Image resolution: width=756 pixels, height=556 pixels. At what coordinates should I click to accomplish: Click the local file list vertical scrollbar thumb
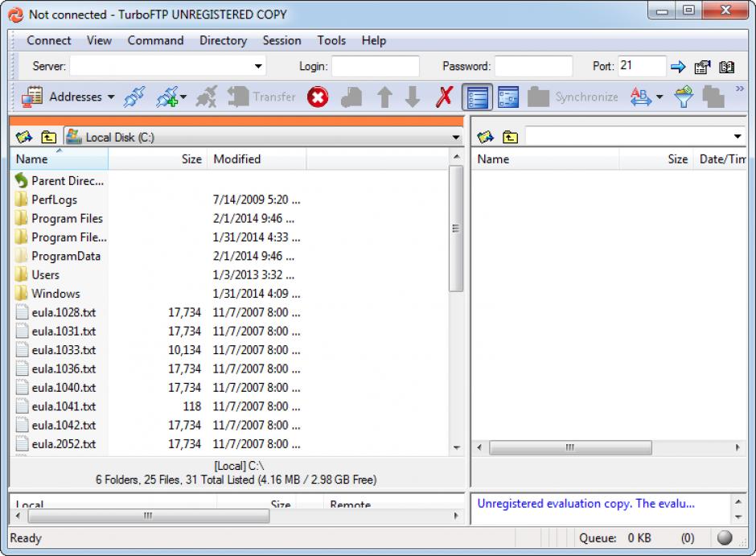pyautogui.click(x=456, y=229)
